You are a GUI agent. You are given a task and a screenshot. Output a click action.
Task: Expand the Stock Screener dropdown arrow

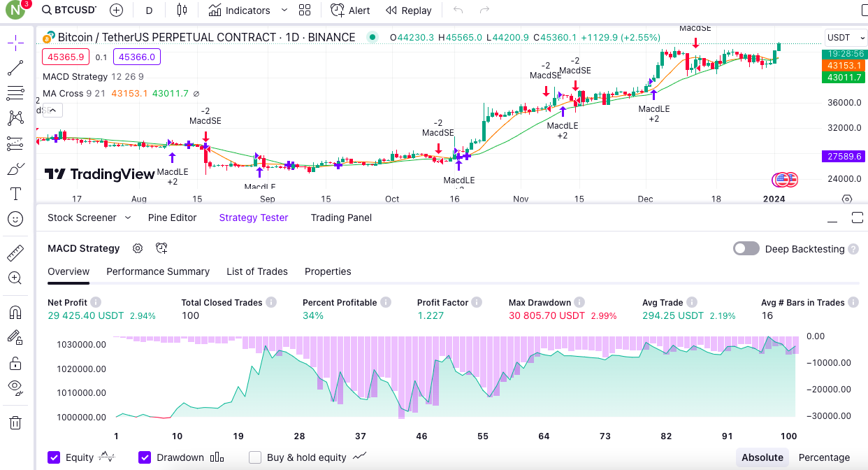(x=128, y=218)
